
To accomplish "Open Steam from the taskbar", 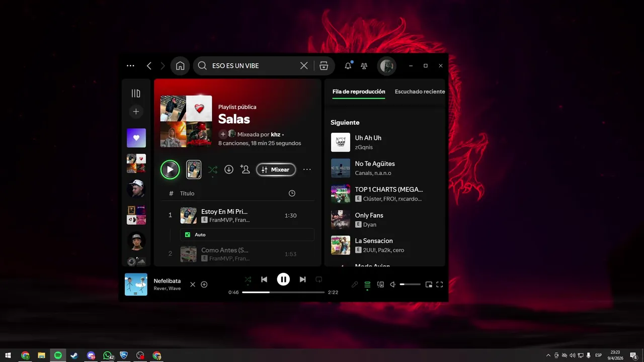I will pyautogui.click(x=74, y=355).
